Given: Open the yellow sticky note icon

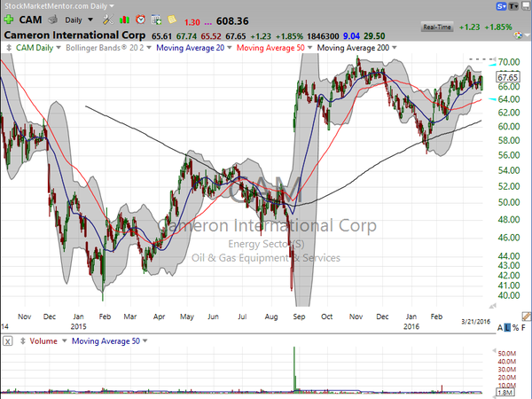Looking at the screenshot, I should coord(172,20).
